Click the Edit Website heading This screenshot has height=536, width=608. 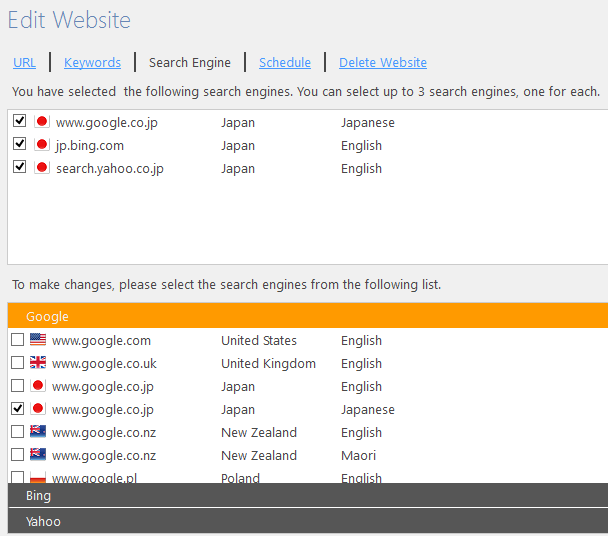(x=69, y=20)
